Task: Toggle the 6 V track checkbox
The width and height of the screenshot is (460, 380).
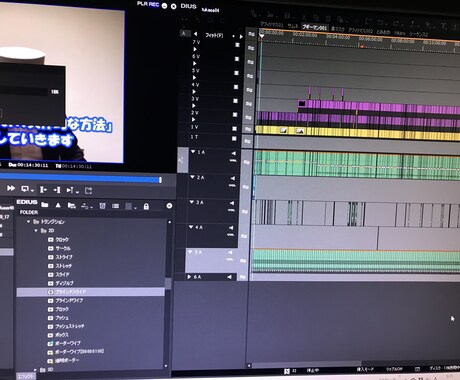Action: [237, 59]
